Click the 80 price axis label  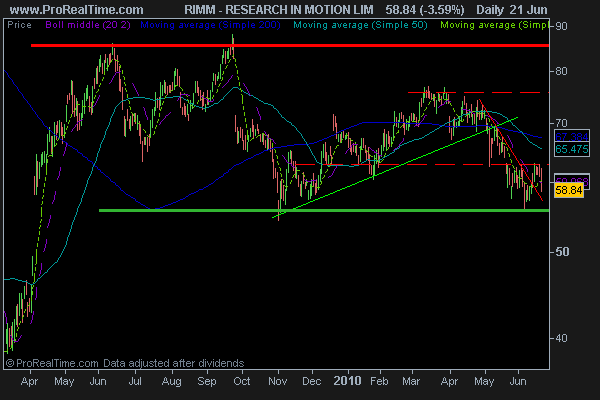pyautogui.click(x=561, y=71)
